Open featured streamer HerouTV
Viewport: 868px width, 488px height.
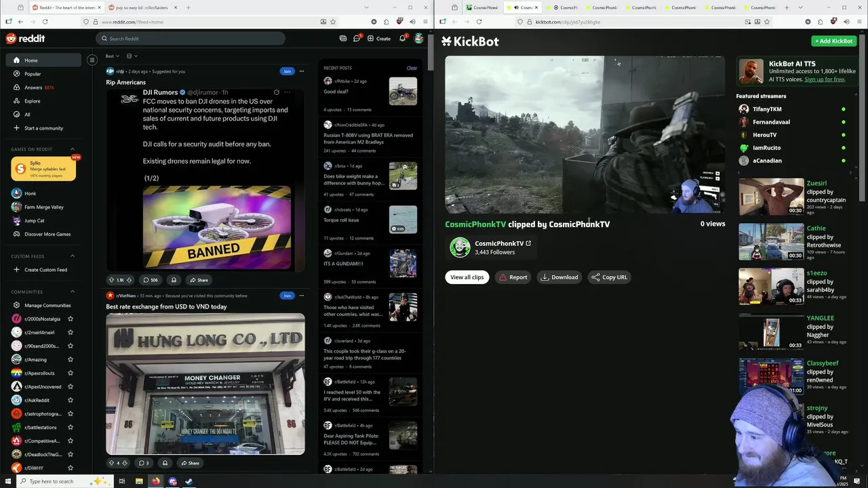click(764, 135)
